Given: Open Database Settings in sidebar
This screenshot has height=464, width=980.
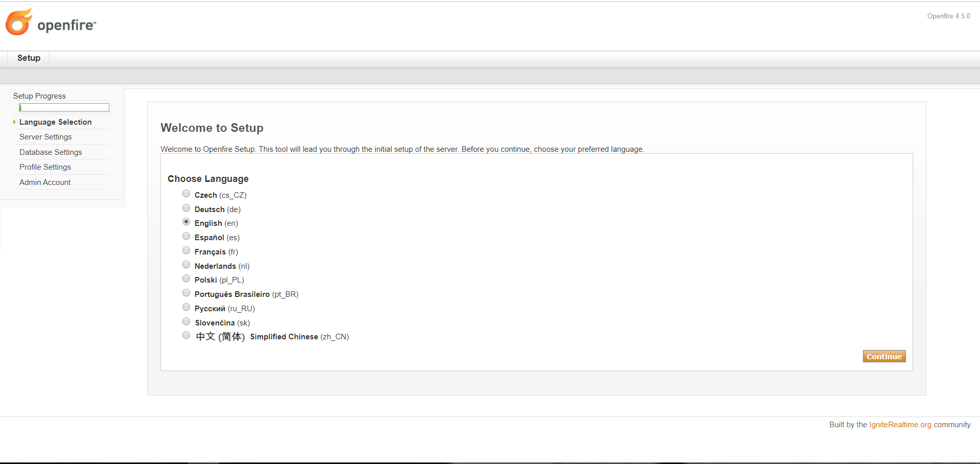Looking at the screenshot, I should coord(51,152).
